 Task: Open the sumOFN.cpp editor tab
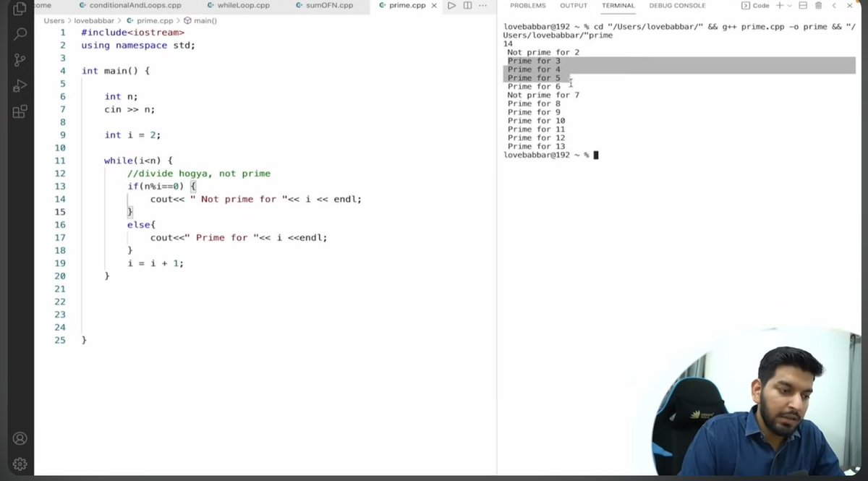tap(325, 6)
